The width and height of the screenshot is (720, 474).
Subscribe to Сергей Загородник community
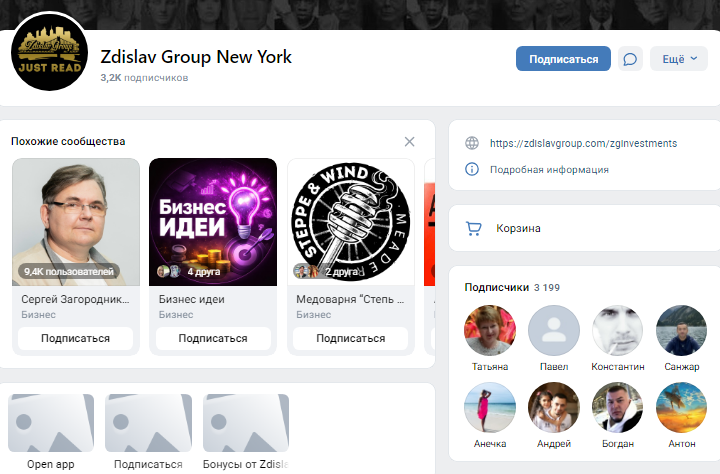click(75, 339)
